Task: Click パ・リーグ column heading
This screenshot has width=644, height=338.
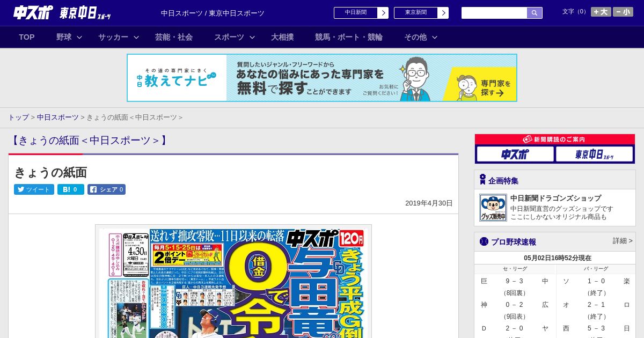Action: pyautogui.click(x=596, y=269)
